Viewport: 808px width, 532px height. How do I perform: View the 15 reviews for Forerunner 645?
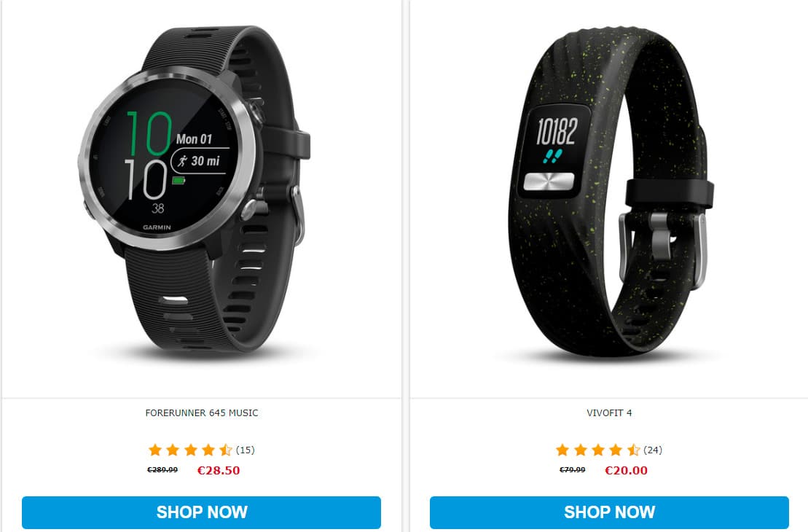[x=246, y=450]
